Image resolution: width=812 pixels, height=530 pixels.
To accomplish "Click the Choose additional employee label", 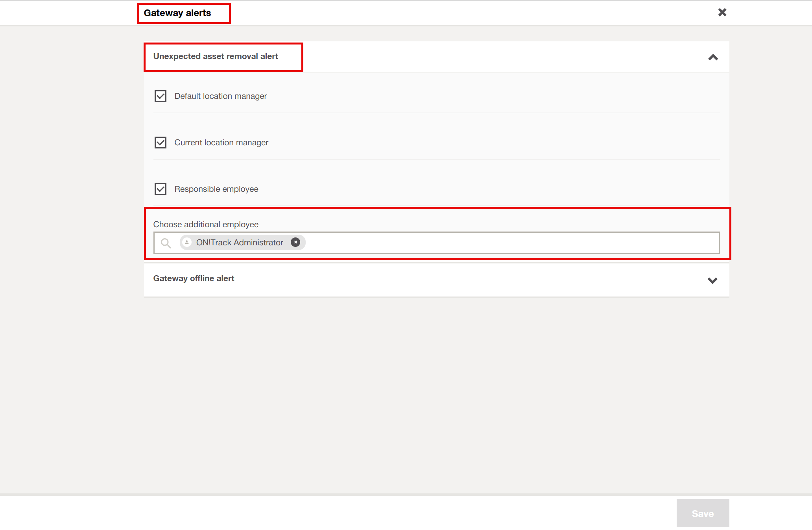I will (x=206, y=224).
